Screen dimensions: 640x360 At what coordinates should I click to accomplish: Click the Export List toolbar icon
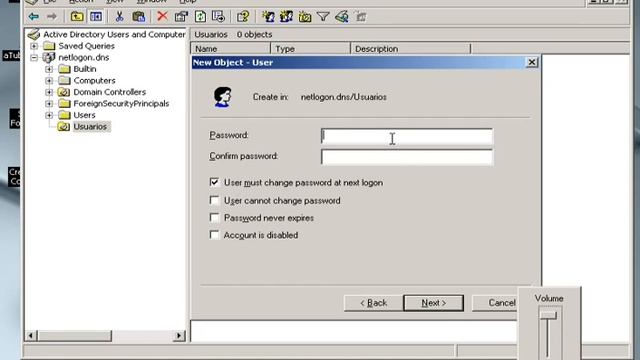[x=218, y=17]
